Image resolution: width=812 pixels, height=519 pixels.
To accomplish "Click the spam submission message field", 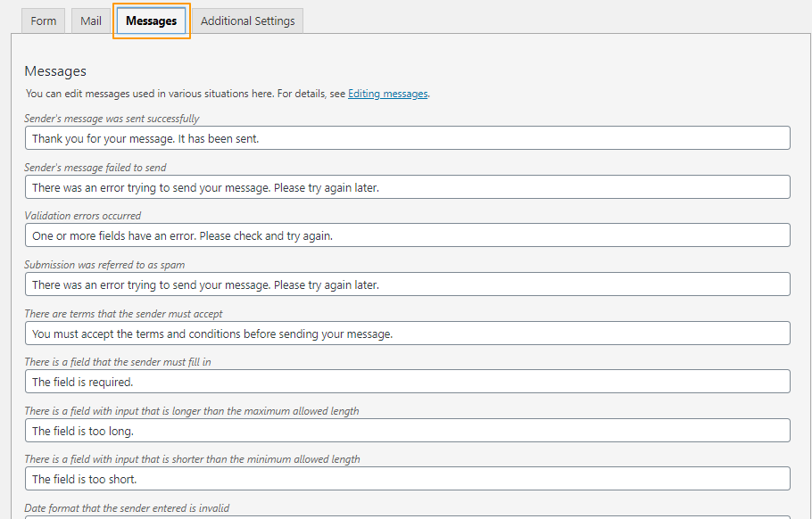I will [406, 284].
